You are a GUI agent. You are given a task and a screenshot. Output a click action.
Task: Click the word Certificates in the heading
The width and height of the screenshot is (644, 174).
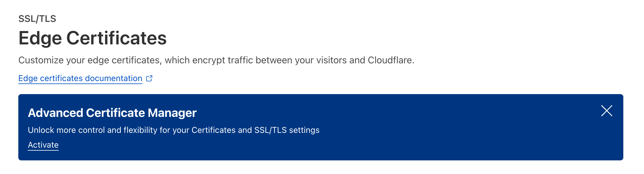(x=116, y=38)
